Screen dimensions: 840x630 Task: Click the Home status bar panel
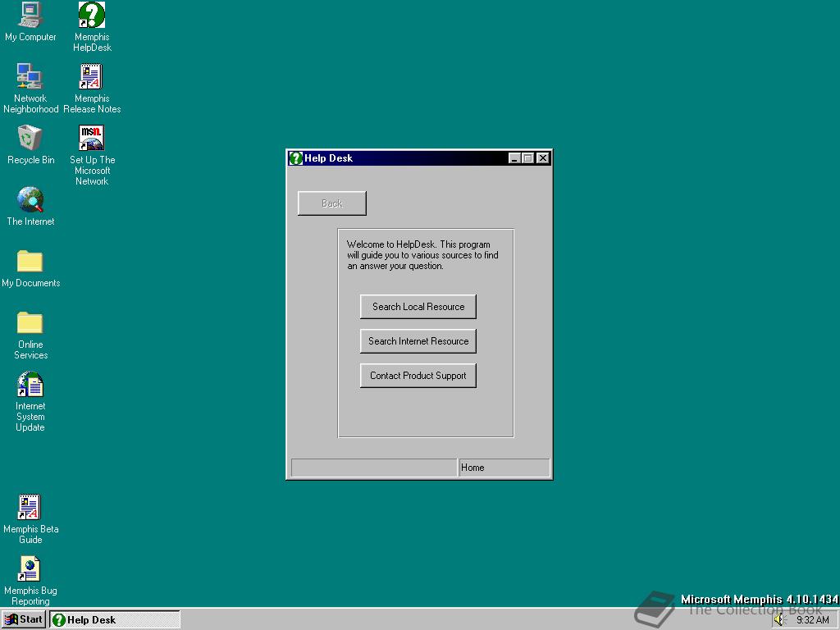tap(504, 468)
